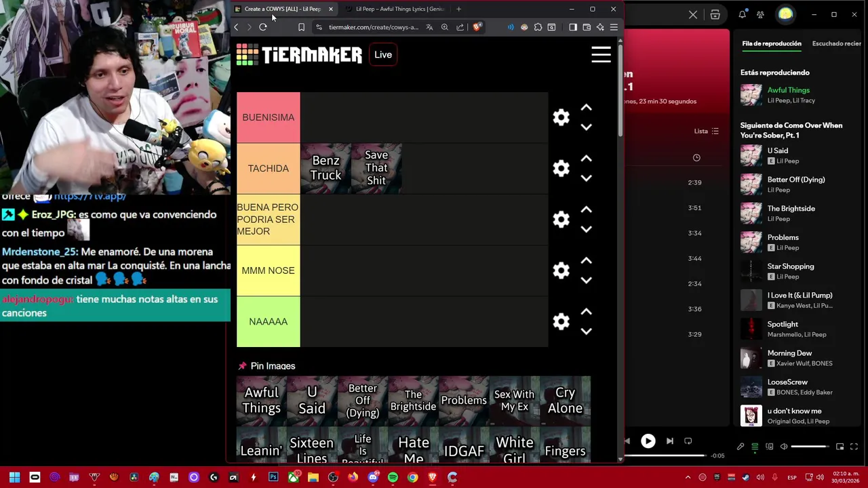Open Spotify connect to device icon

click(770, 447)
